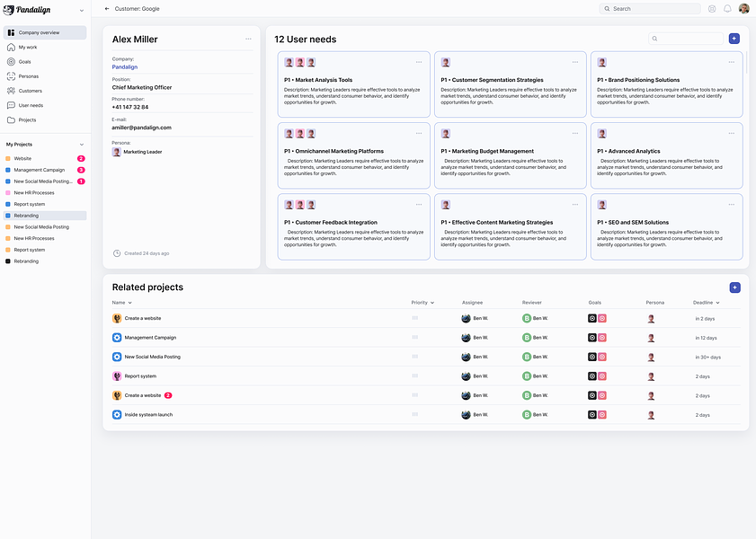Open options menu on Market Analysis Tools card

(419, 62)
